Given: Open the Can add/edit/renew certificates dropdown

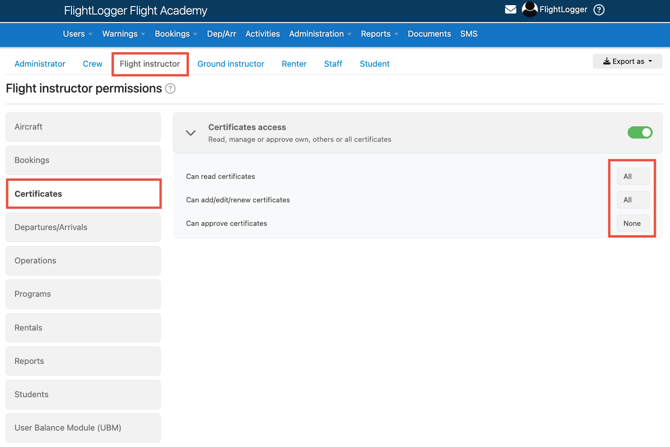Looking at the screenshot, I should pyautogui.click(x=633, y=200).
